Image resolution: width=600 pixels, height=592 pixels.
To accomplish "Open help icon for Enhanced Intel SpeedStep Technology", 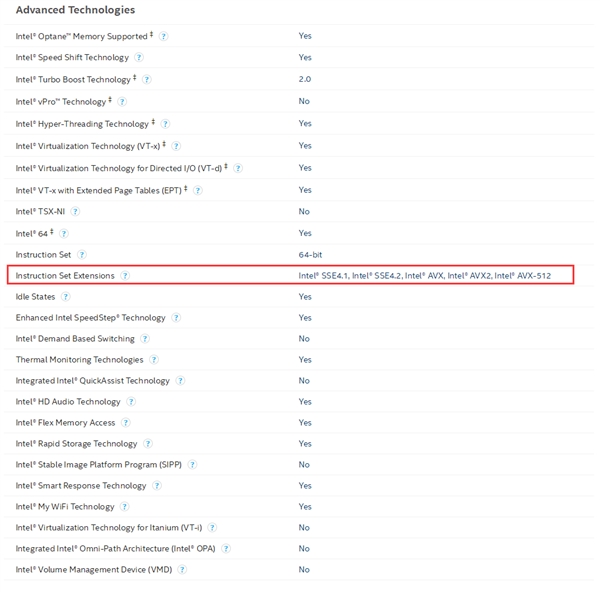I will (176, 318).
